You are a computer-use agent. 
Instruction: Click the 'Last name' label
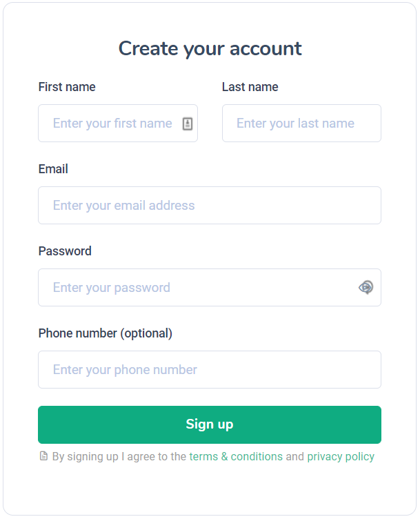point(250,87)
